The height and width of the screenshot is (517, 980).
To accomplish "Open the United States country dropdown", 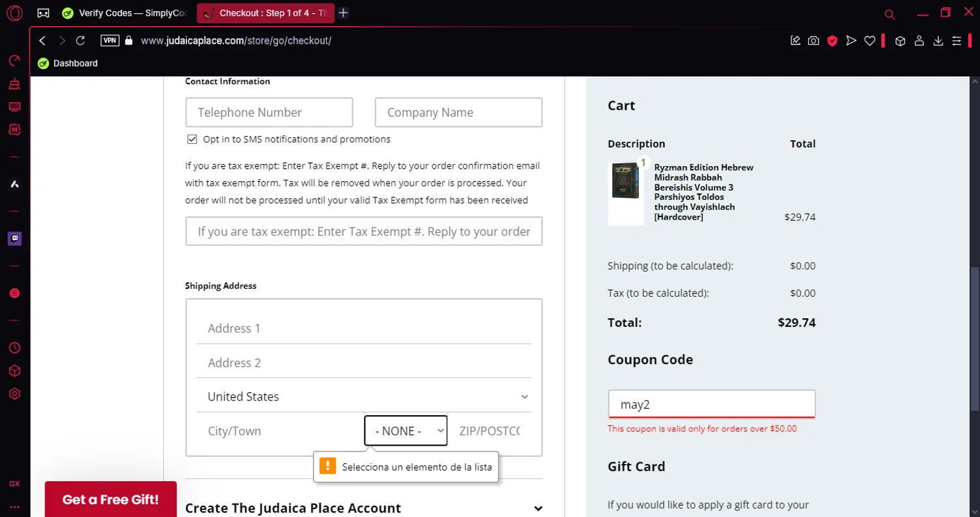I will [x=364, y=397].
